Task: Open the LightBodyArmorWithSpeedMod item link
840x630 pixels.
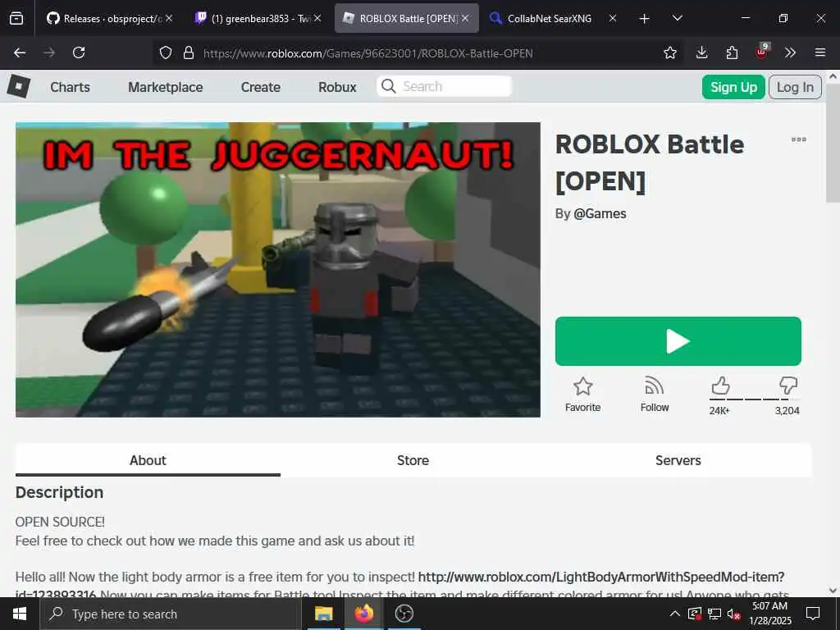Action: (x=601, y=577)
